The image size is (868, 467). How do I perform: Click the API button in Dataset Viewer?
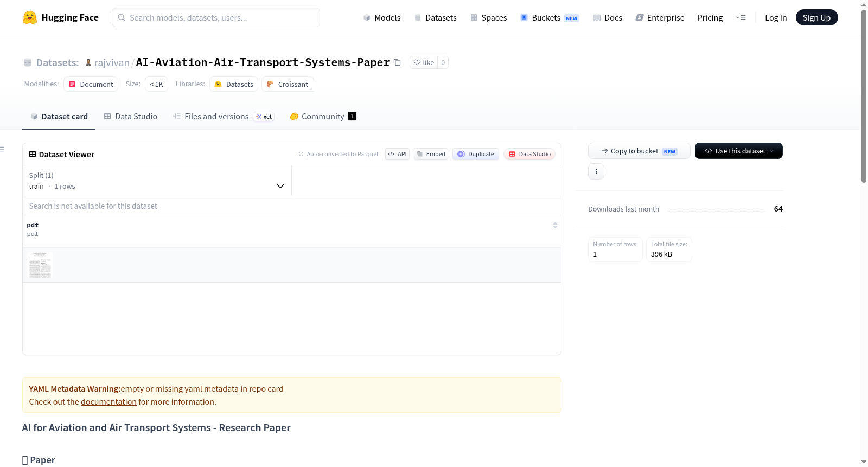tap(397, 154)
